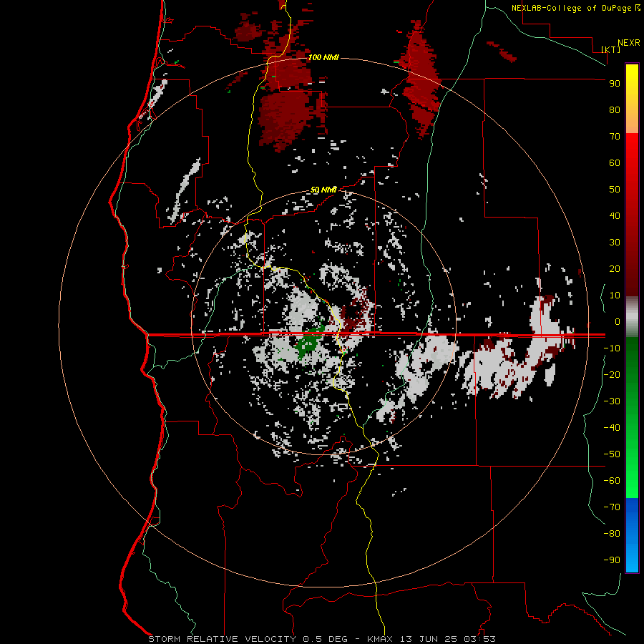Viewport: 644px width, 644px height.
Task: Click the -80 scale value
Action: click(x=612, y=534)
